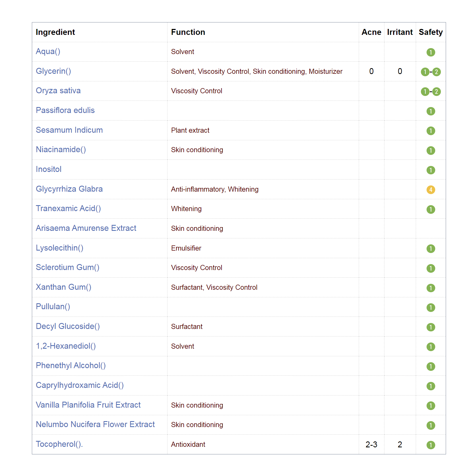Click the Surfactant, Viscosity Control text
This screenshot has height=476, width=476.
click(x=214, y=287)
